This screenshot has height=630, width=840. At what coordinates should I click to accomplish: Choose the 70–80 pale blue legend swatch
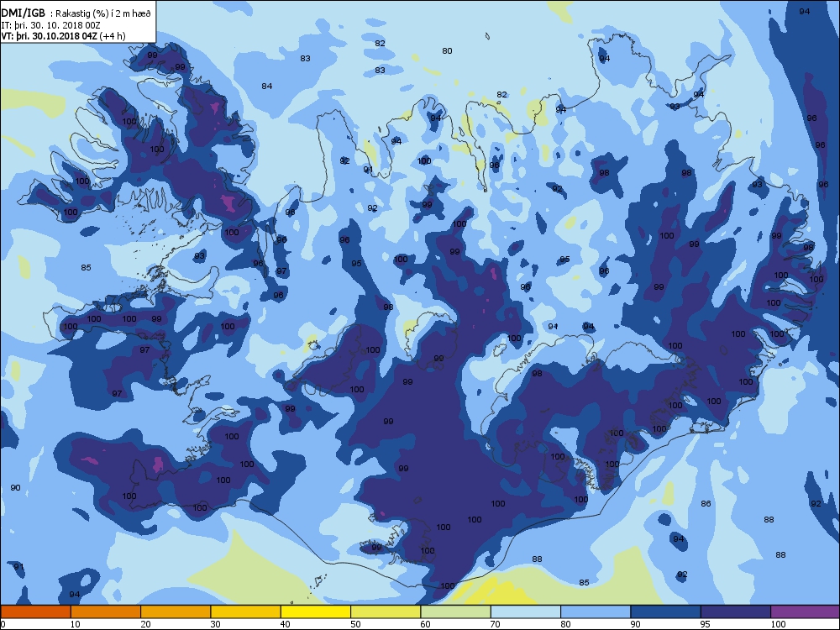click(x=526, y=612)
